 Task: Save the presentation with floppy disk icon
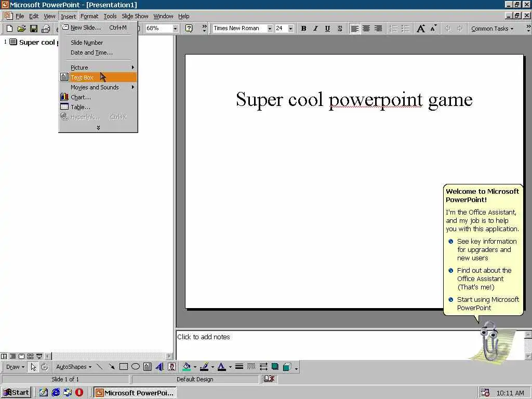point(34,29)
